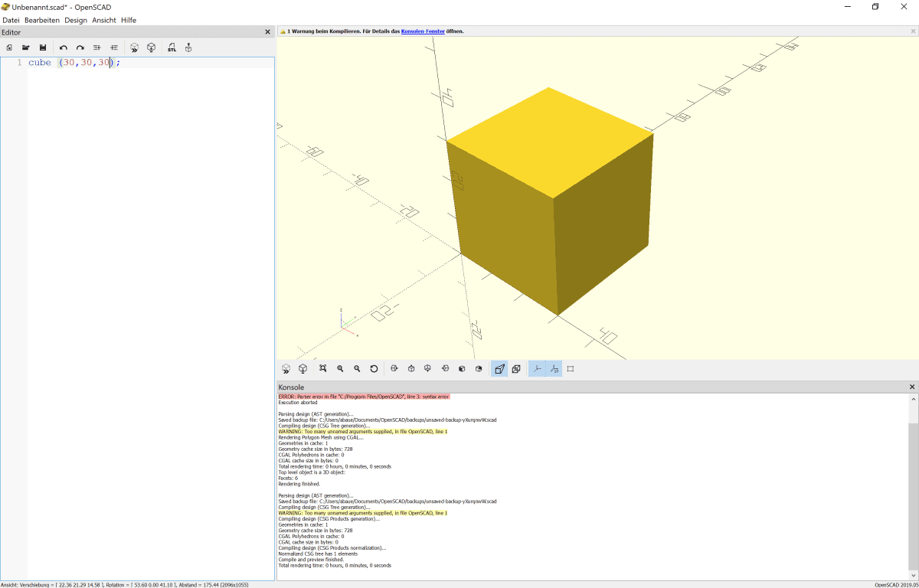This screenshot has height=588, width=919.
Task: Click the 'Normalized CSG tree has 1 elements' line
Action: click(x=318, y=554)
